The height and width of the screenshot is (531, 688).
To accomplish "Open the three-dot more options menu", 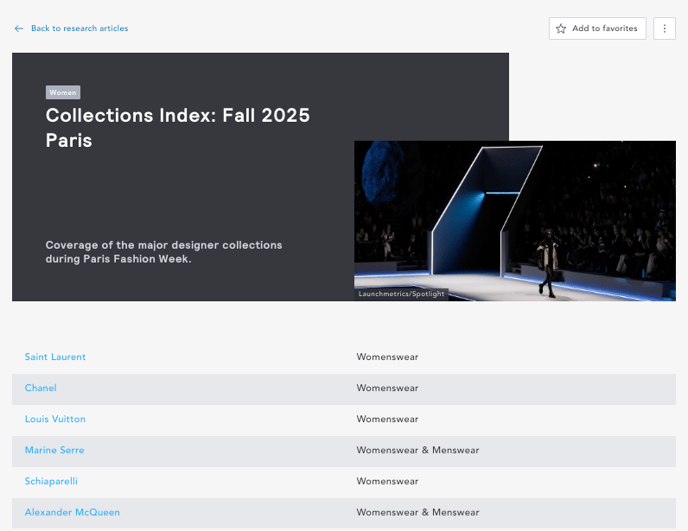I will 664,29.
